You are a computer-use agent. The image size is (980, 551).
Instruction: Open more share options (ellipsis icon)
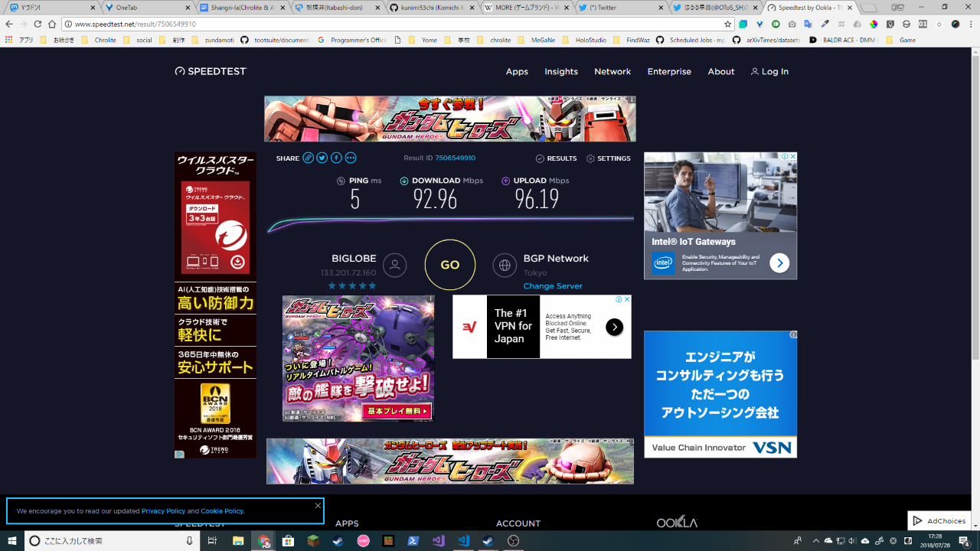click(351, 158)
